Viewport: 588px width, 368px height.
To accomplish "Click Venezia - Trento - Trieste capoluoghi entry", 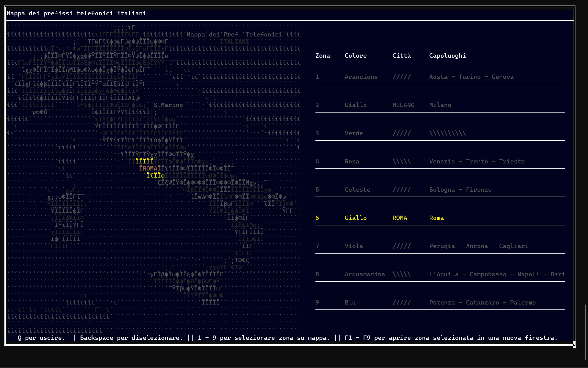I will click(x=477, y=162).
